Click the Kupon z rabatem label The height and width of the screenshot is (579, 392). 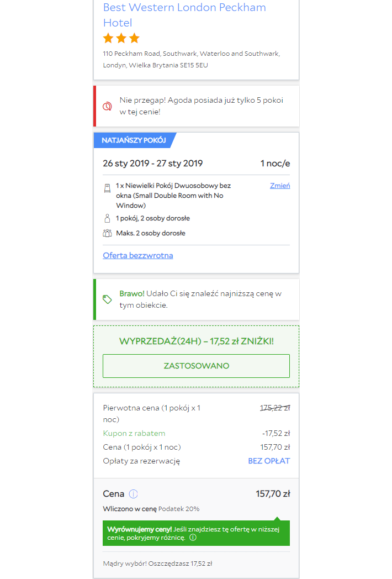click(134, 433)
